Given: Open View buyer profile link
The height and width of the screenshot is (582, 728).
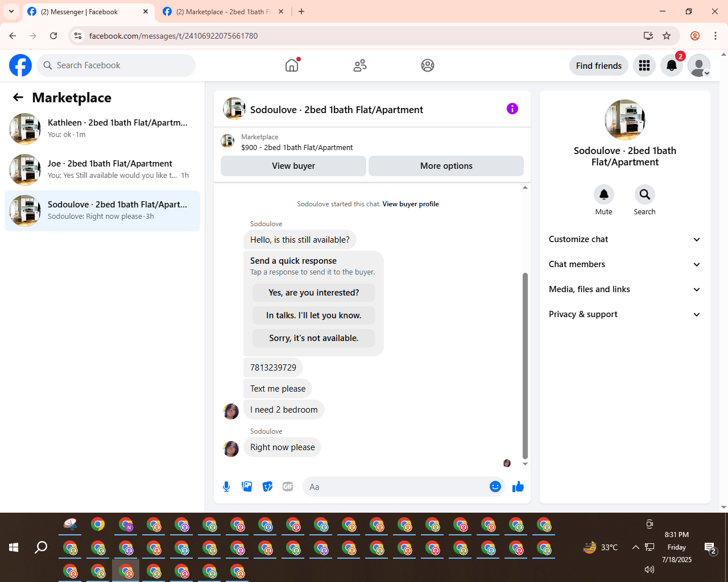Looking at the screenshot, I should click(411, 204).
